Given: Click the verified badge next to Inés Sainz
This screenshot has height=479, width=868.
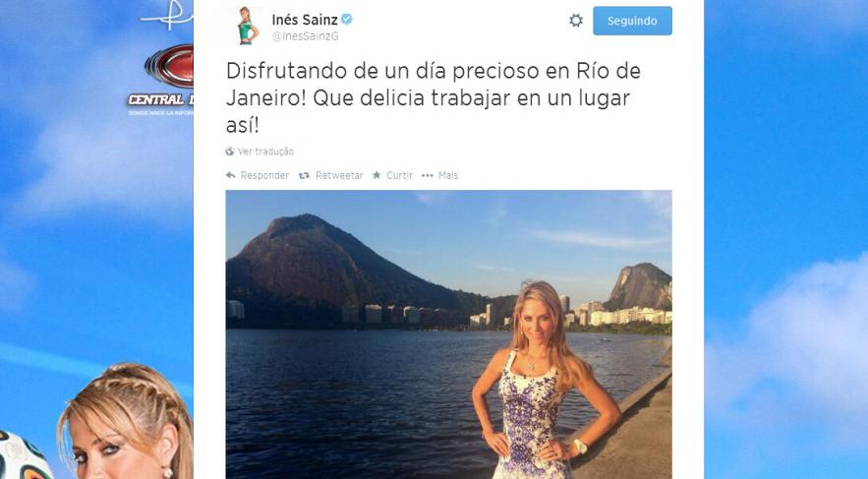Looking at the screenshot, I should 347,20.
